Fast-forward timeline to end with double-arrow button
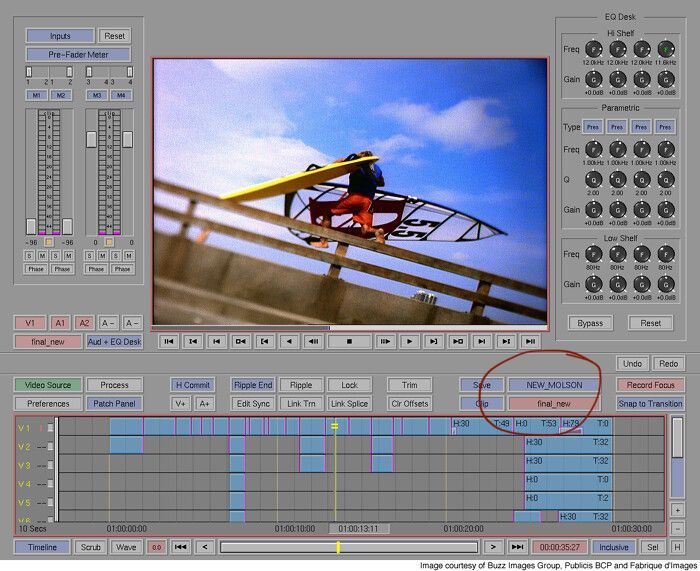This screenshot has width=700, height=571. coord(517,547)
